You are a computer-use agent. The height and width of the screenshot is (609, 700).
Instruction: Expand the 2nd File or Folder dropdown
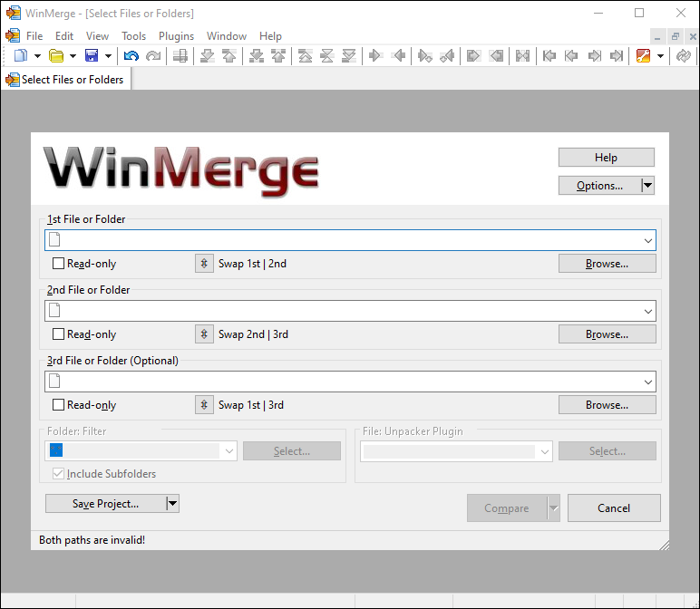click(x=647, y=311)
